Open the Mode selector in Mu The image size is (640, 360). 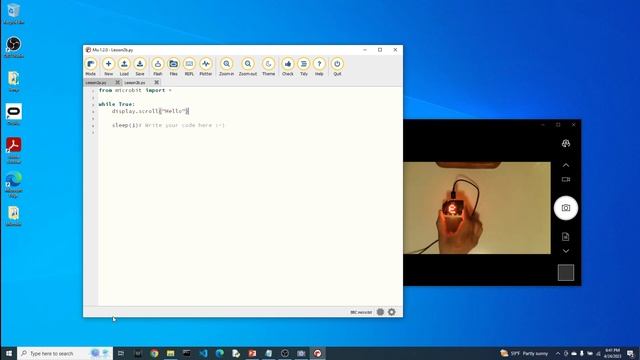click(91, 67)
